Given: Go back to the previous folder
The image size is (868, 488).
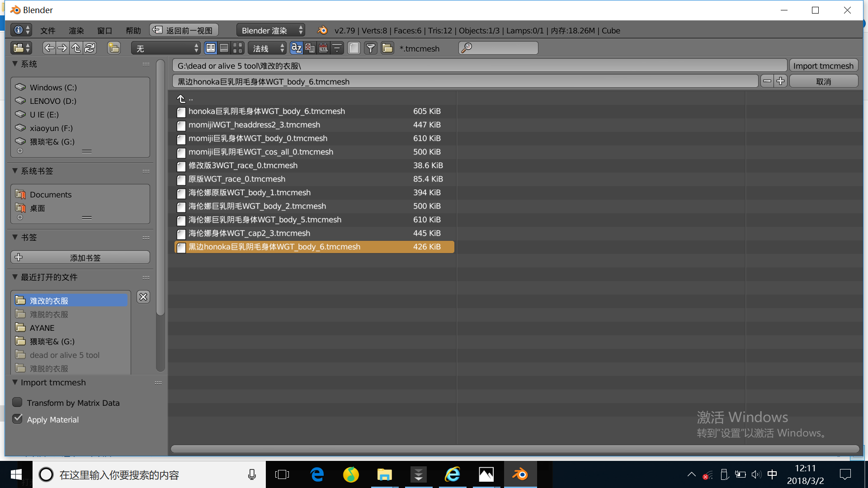Looking at the screenshot, I should 49,48.
